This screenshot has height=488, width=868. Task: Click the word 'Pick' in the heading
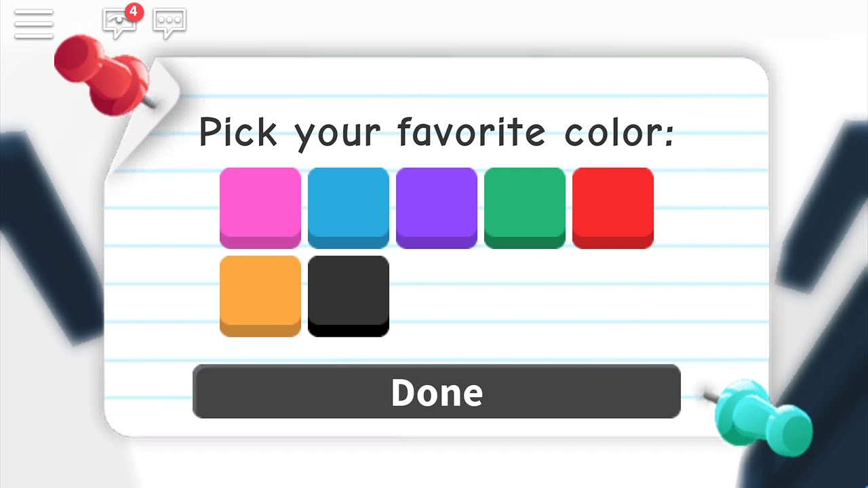click(x=239, y=130)
